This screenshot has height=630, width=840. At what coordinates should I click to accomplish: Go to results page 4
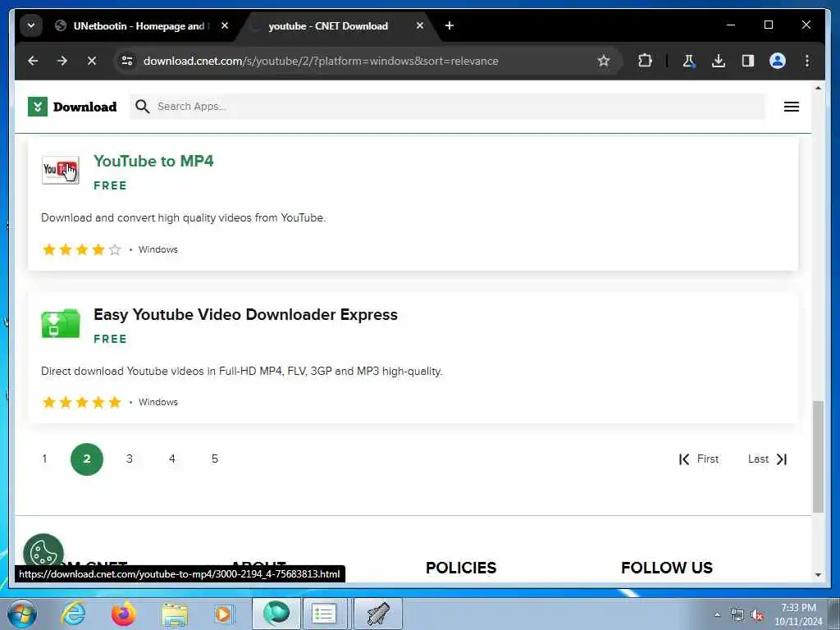[172, 459]
